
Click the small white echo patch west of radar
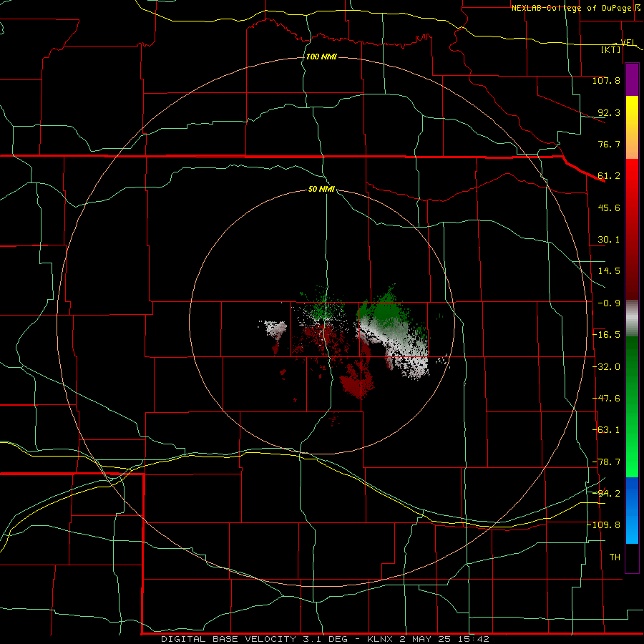pyautogui.click(x=275, y=328)
